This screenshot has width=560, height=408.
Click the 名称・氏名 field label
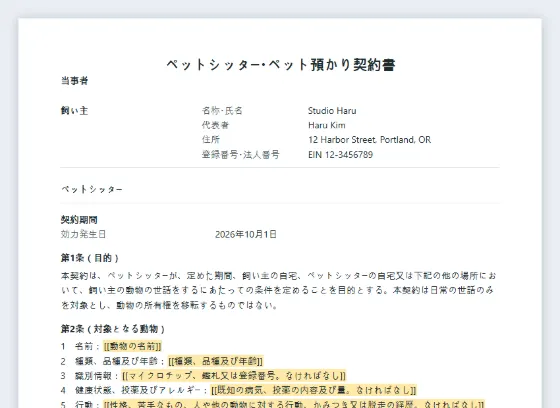click(222, 111)
